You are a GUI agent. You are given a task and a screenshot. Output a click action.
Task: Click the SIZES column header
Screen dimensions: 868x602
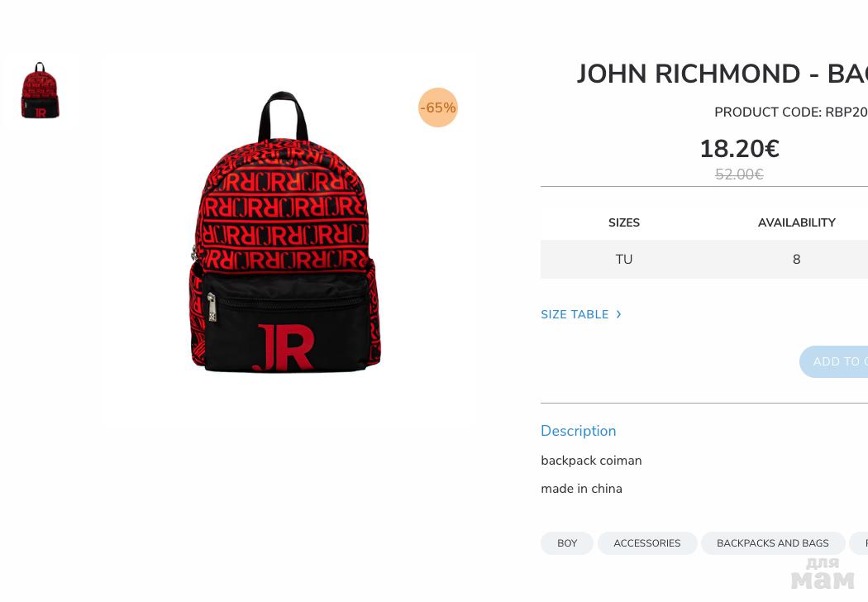tap(624, 222)
